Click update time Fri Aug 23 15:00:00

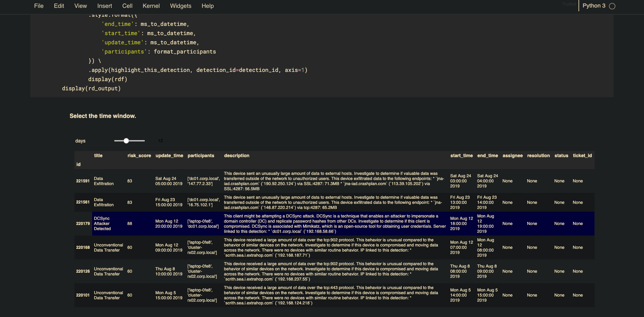coord(169,202)
